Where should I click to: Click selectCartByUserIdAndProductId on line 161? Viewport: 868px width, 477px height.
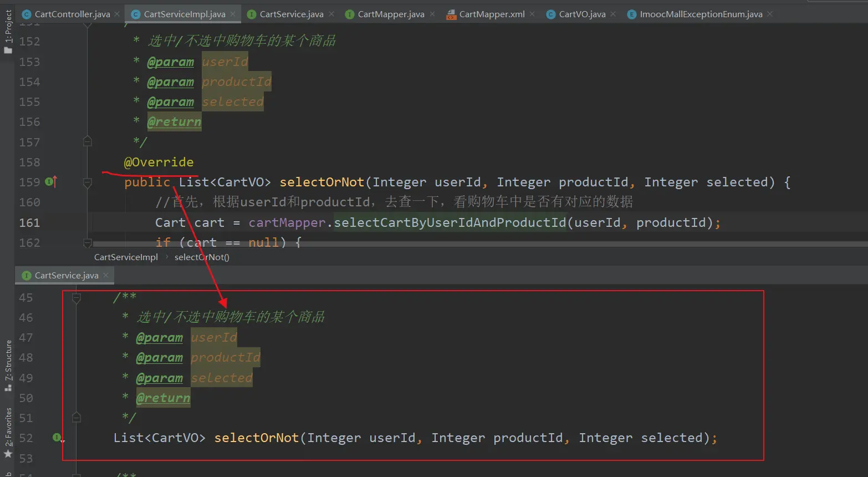click(x=450, y=222)
